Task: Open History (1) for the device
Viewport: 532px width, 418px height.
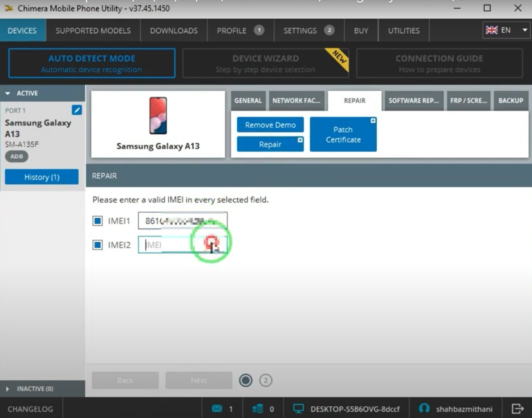Action: (42, 177)
